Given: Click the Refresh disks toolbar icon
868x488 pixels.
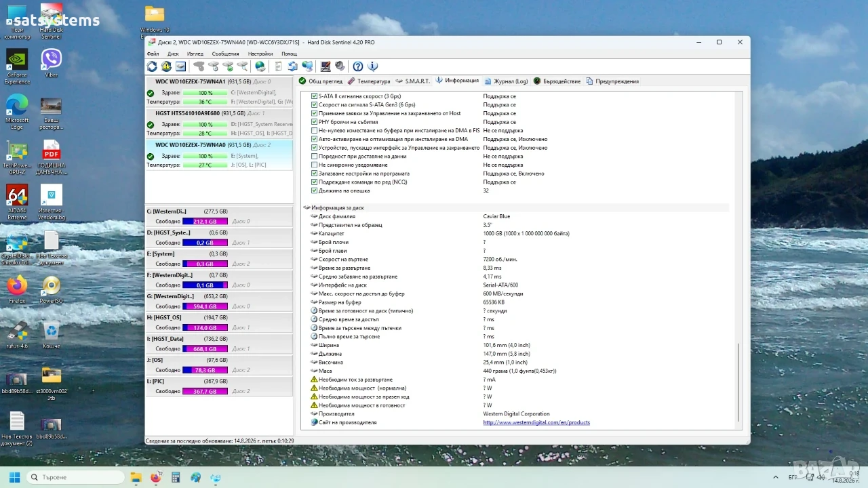Looking at the screenshot, I should coord(152,66).
